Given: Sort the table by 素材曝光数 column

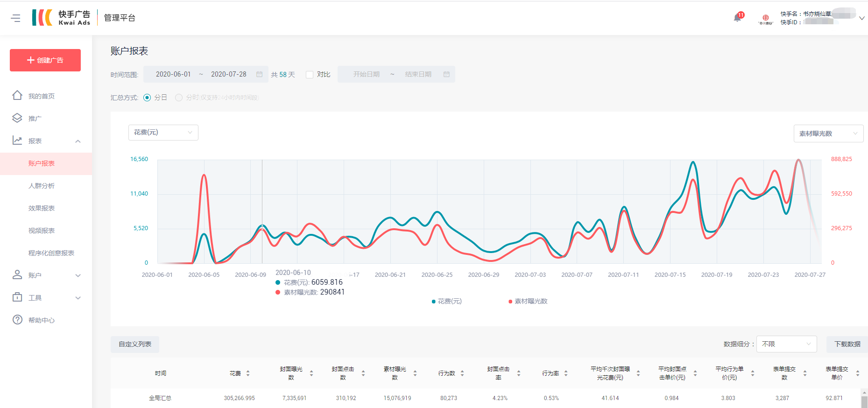Looking at the screenshot, I should pos(415,373).
